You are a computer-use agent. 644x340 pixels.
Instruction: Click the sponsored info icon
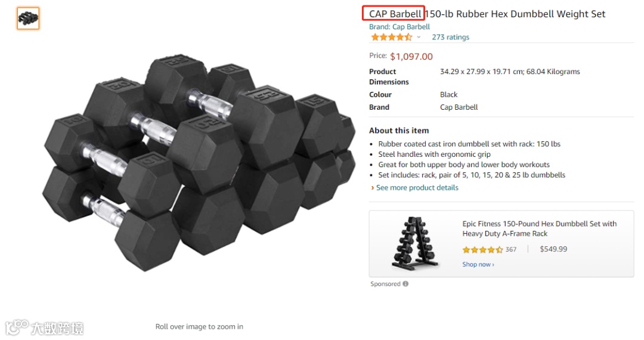(x=405, y=284)
